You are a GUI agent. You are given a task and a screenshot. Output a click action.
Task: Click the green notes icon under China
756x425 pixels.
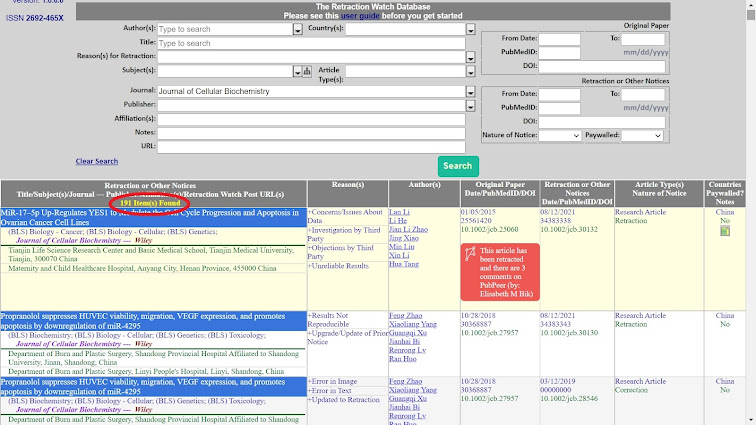pos(725,231)
